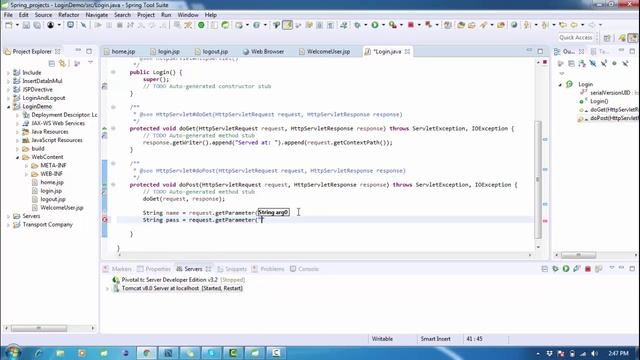Open Windows Start button
Image resolution: width=640 pixels, height=360 pixels.
(x=13, y=352)
